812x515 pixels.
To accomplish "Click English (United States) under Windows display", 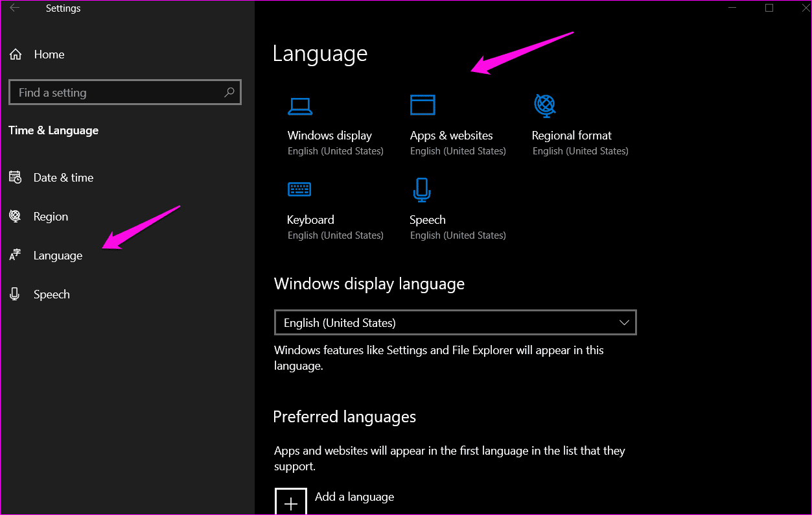I will [336, 151].
